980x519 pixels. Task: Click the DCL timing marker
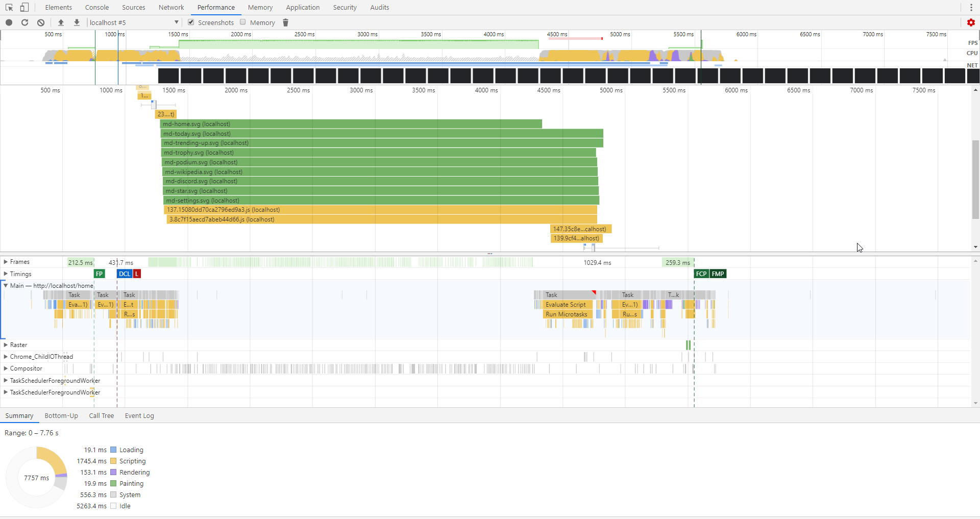[125, 274]
